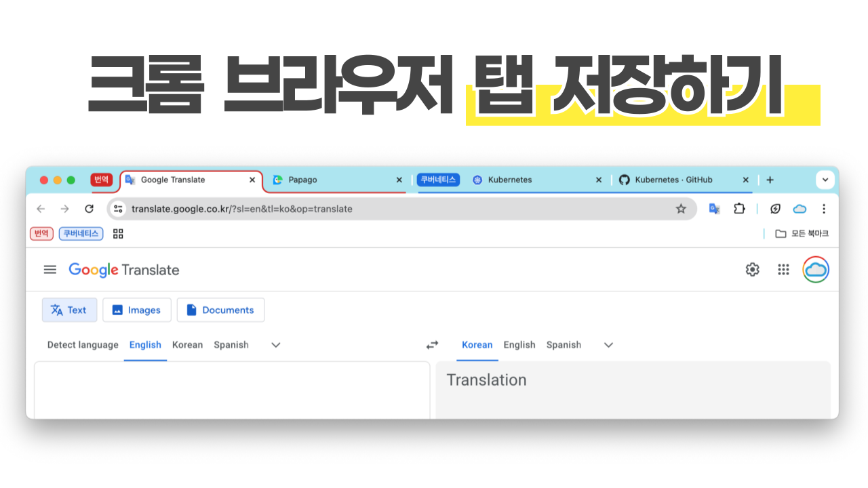The image size is (868, 488).
Task: Choose Korean as target language
Action: [477, 345]
